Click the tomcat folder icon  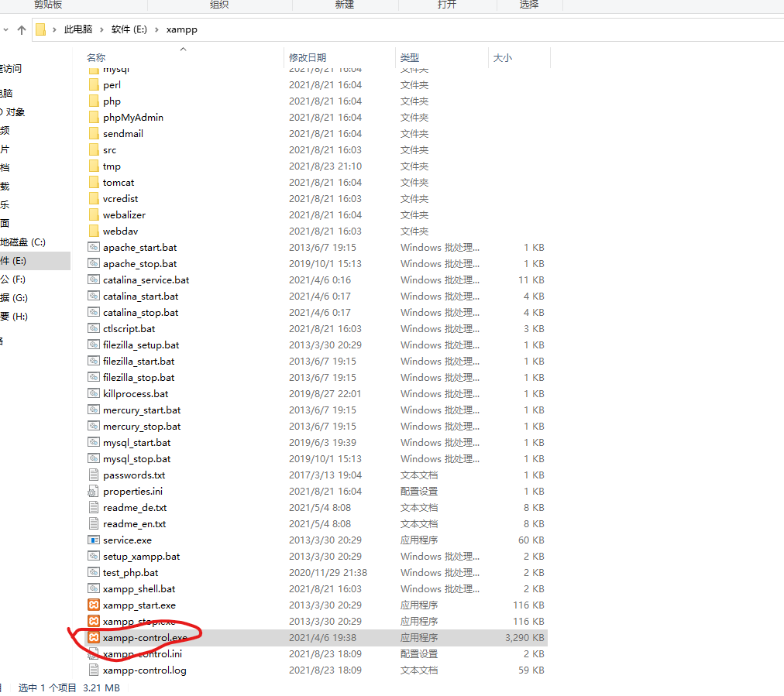[x=94, y=183]
